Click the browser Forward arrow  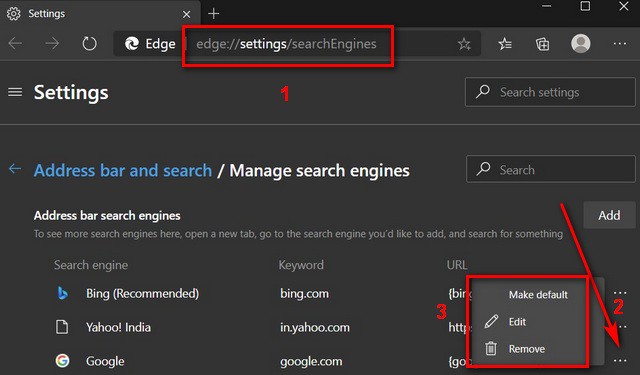tap(52, 43)
